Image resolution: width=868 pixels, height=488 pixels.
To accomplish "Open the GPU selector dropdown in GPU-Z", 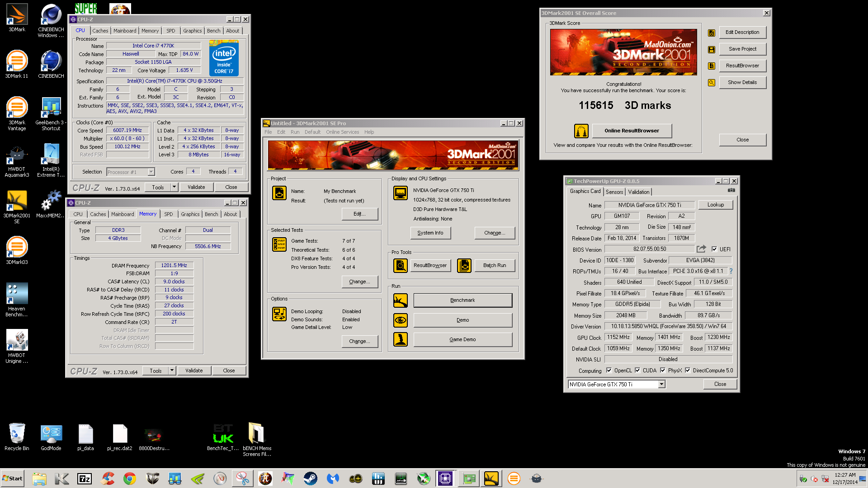I will click(x=661, y=385).
